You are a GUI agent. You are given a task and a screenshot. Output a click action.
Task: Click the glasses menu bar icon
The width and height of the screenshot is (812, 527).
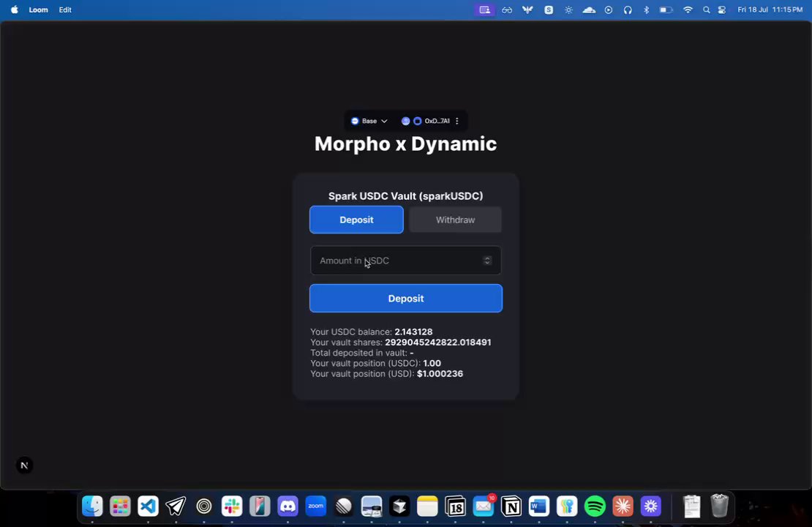coord(507,10)
